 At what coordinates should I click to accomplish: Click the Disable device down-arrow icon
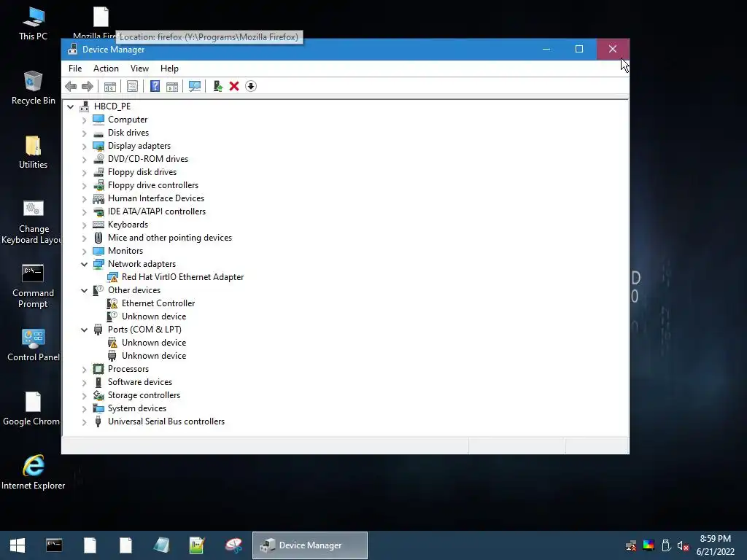point(251,86)
